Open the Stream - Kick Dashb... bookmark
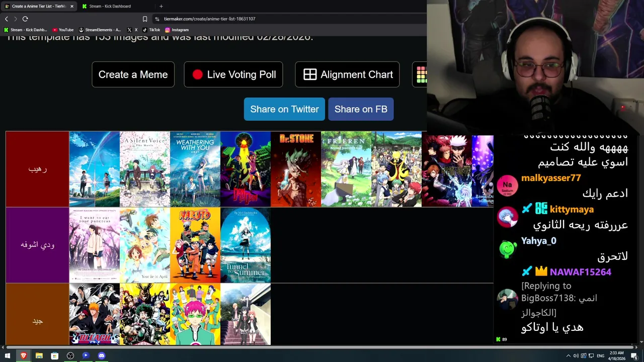Screen dimensions: 644x362 [26, 30]
